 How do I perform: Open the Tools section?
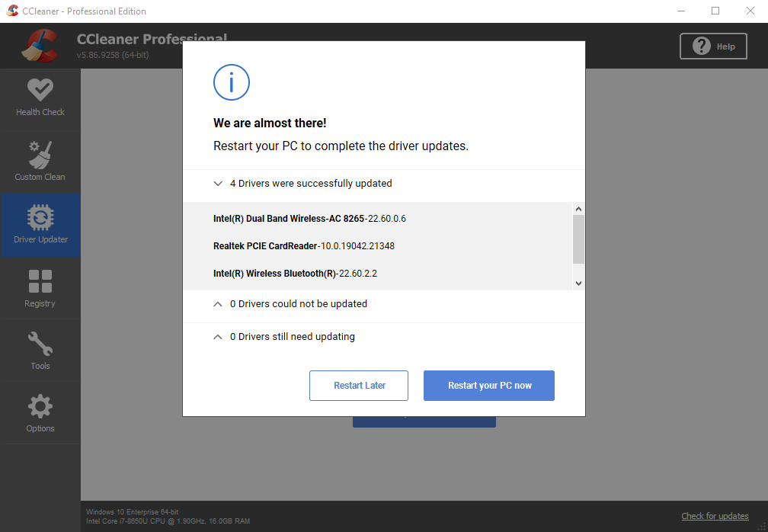[x=40, y=351]
